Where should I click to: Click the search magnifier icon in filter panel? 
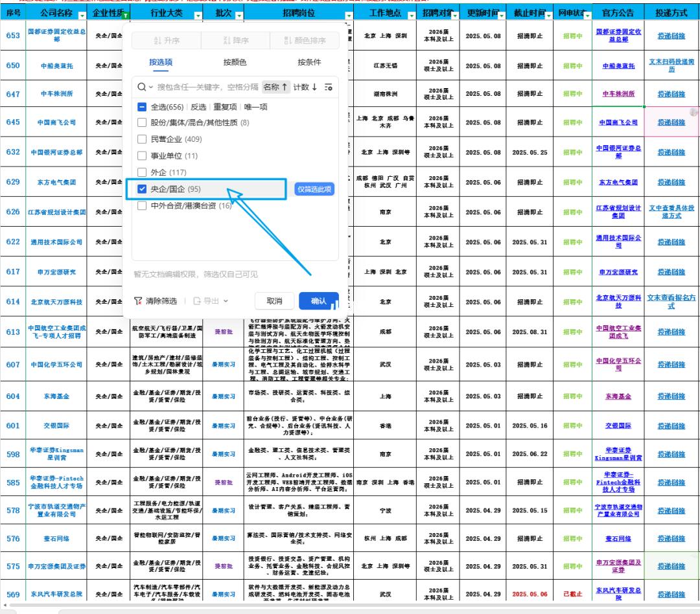click(141, 87)
